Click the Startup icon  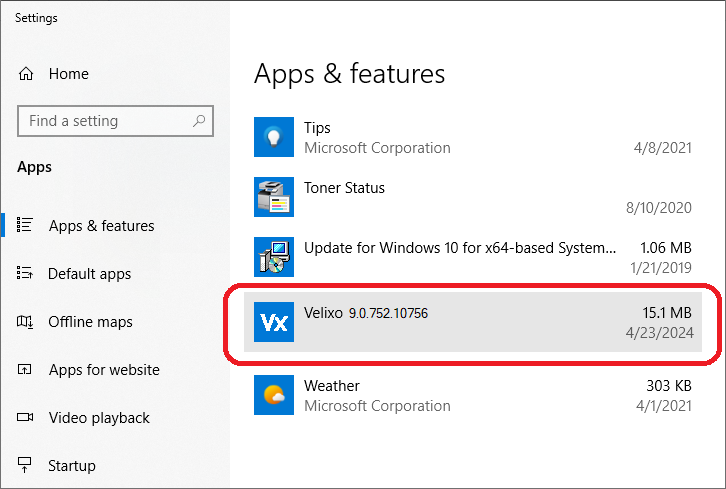(x=25, y=465)
